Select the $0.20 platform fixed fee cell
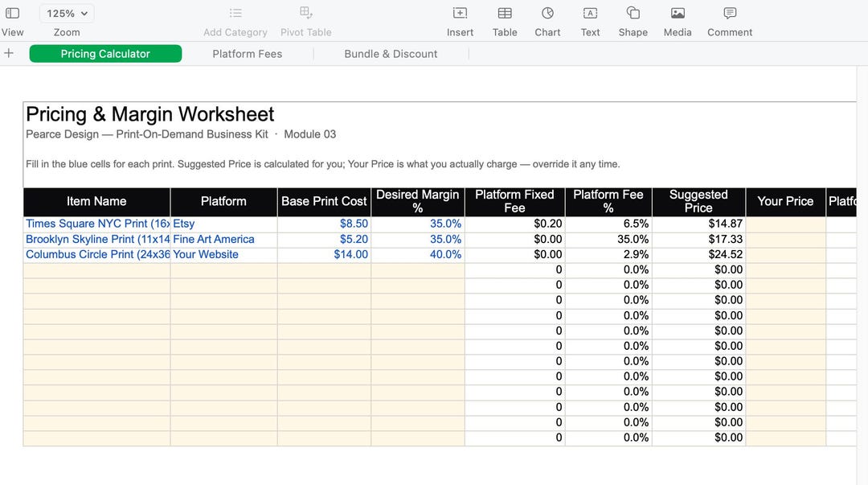This screenshot has height=485, width=868. tap(515, 224)
